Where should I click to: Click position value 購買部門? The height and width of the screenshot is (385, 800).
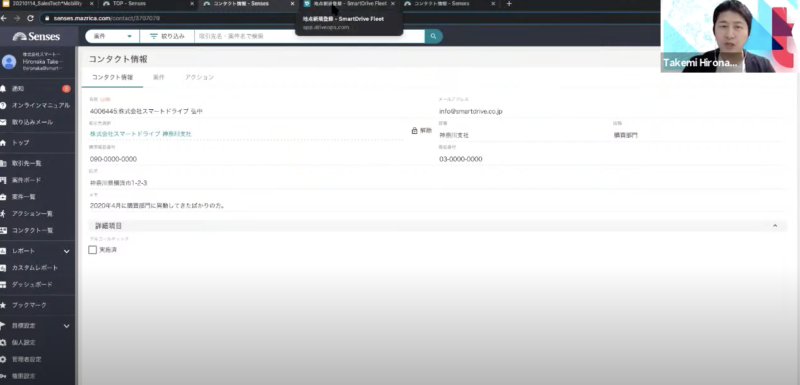point(626,135)
